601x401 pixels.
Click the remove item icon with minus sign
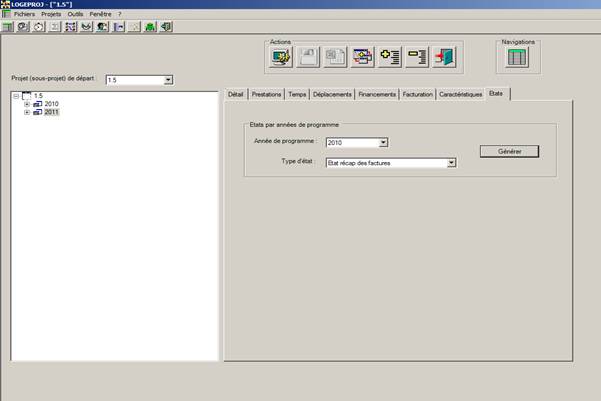coord(418,57)
